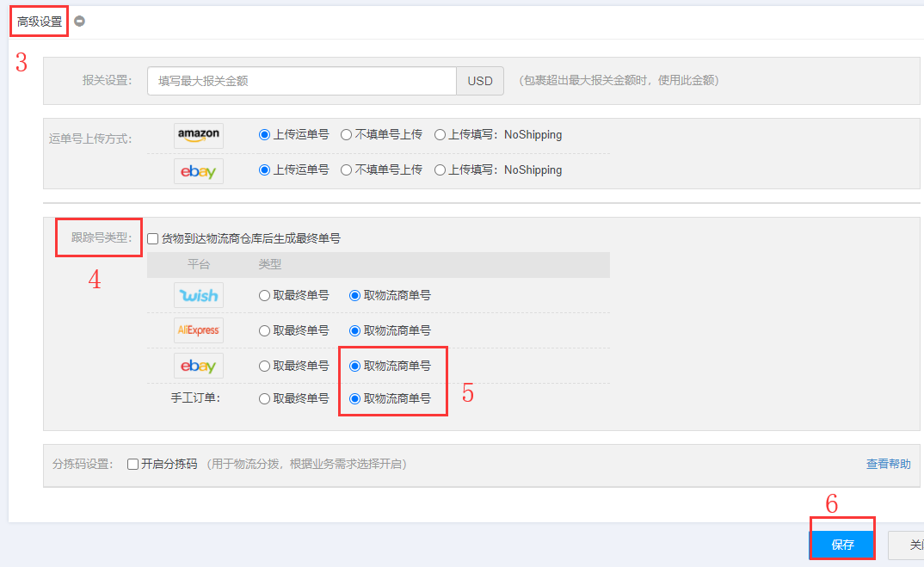Click the blue 保存 button

(842, 545)
